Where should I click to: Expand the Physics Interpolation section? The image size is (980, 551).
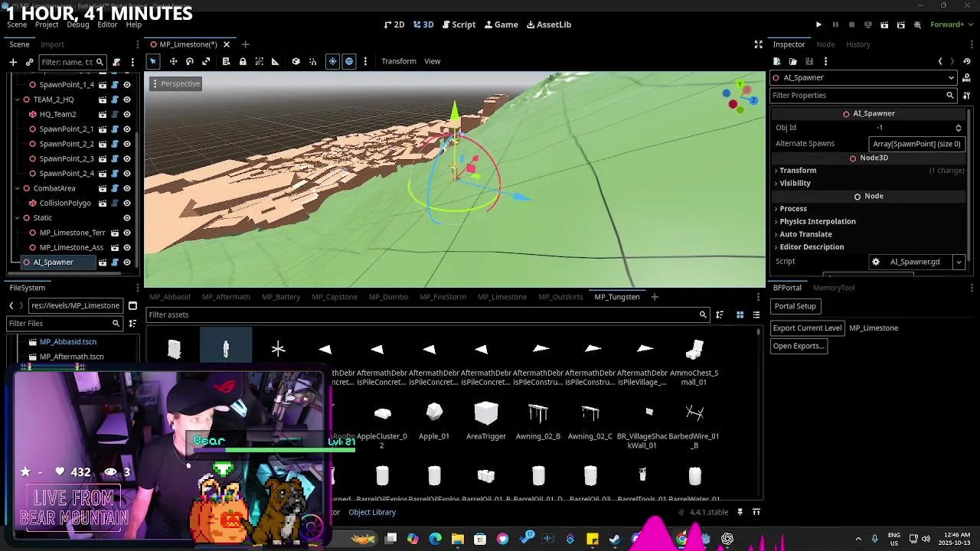[870, 221]
